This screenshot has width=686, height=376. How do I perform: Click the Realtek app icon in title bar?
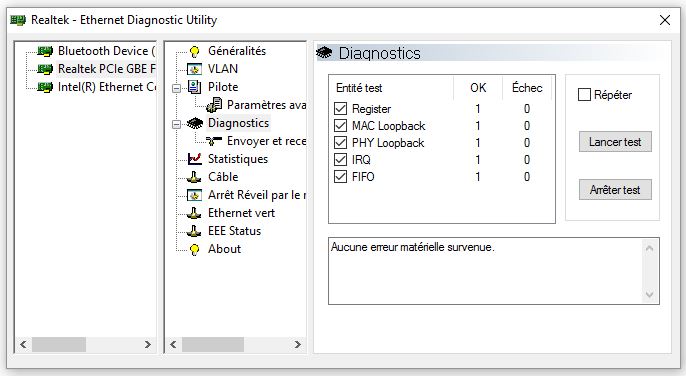click(x=18, y=20)
